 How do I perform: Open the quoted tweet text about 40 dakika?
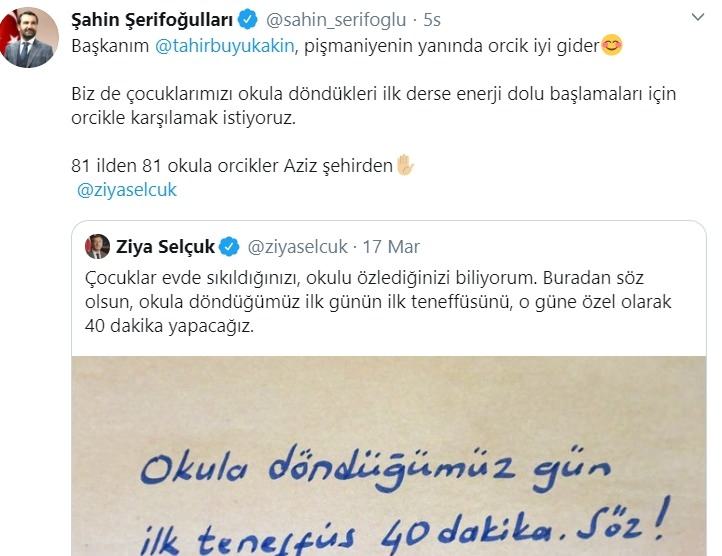[378, 302]
